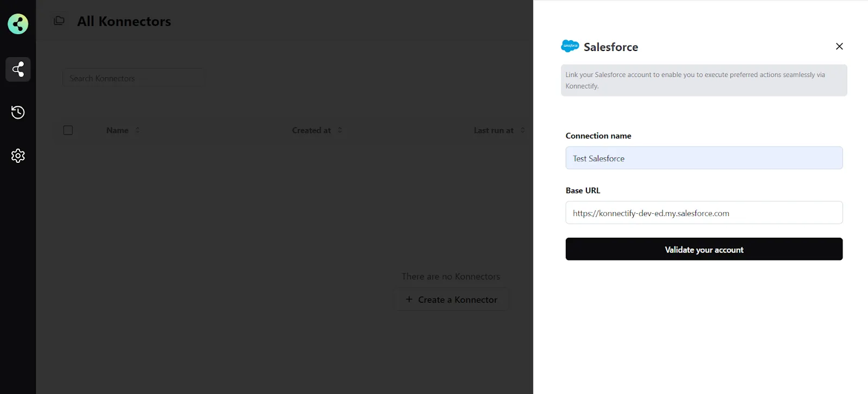
Task: Click Validate your account button
Action: click(x=704, y=249)
